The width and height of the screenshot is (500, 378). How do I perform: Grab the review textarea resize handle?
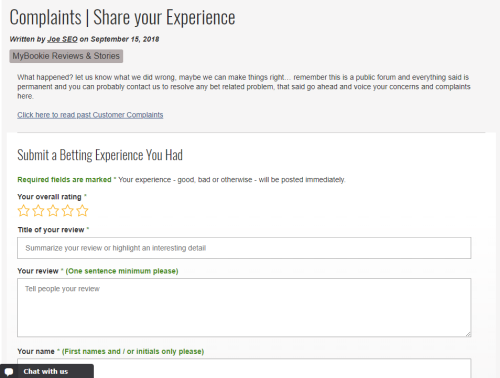pos(468,334)
